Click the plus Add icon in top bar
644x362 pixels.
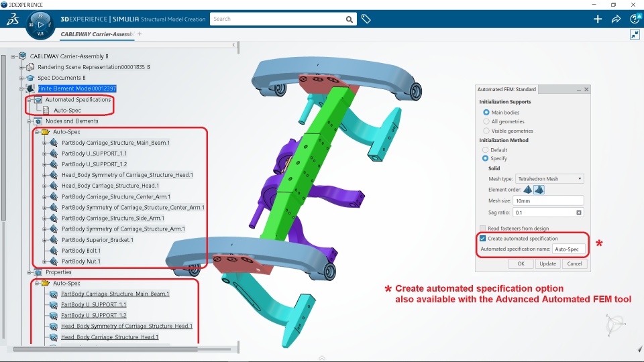click(598, 19)
